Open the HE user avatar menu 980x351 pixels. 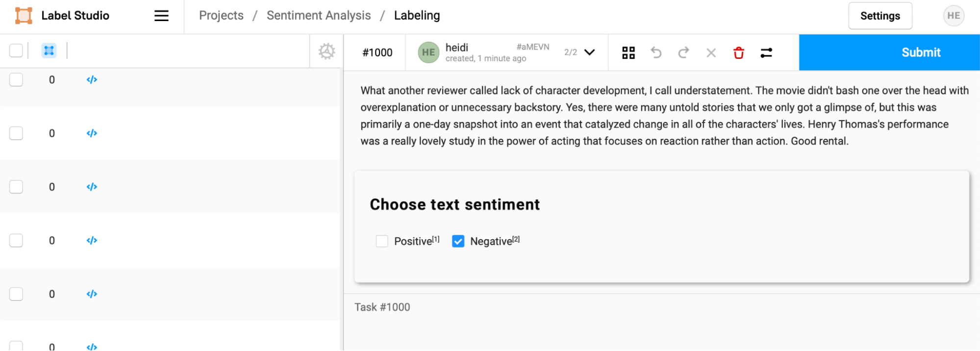(954, 16)
